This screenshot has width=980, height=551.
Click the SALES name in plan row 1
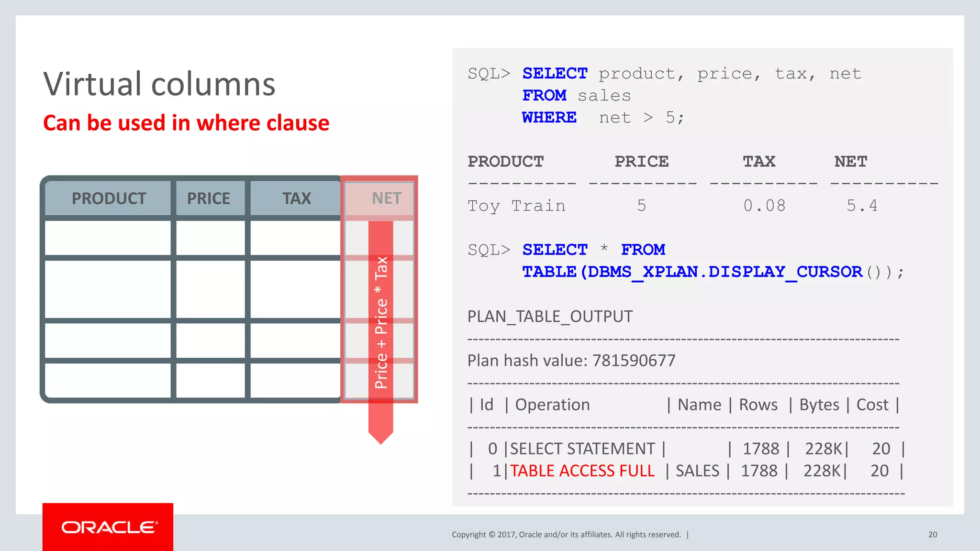698,471
